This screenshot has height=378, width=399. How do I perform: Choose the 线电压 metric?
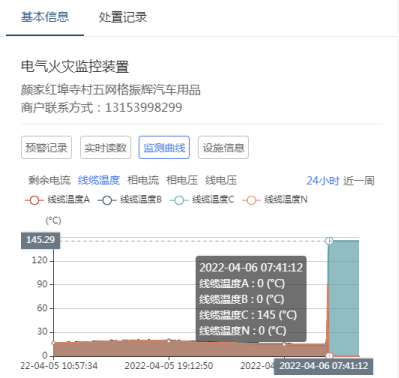(221, 180)
